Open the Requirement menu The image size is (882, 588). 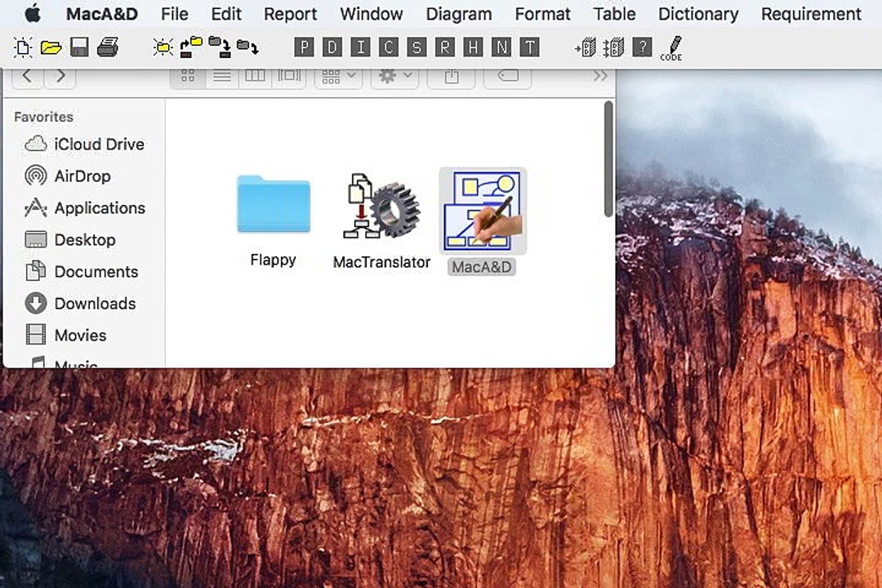[811, 14]
